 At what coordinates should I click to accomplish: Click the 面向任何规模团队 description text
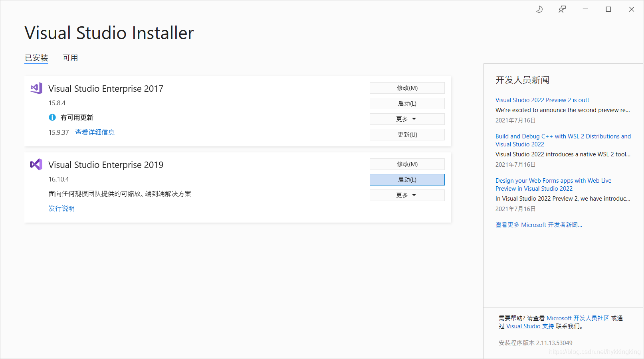pos(120,194)
